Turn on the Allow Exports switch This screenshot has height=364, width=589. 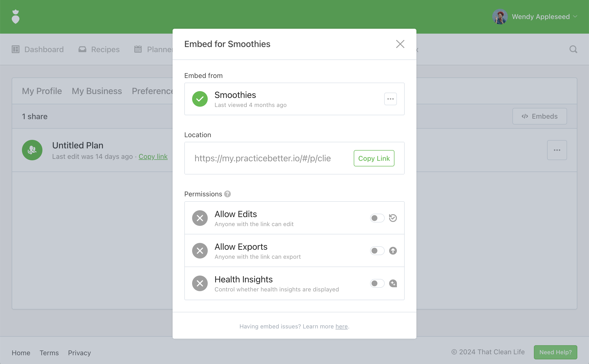377,250
